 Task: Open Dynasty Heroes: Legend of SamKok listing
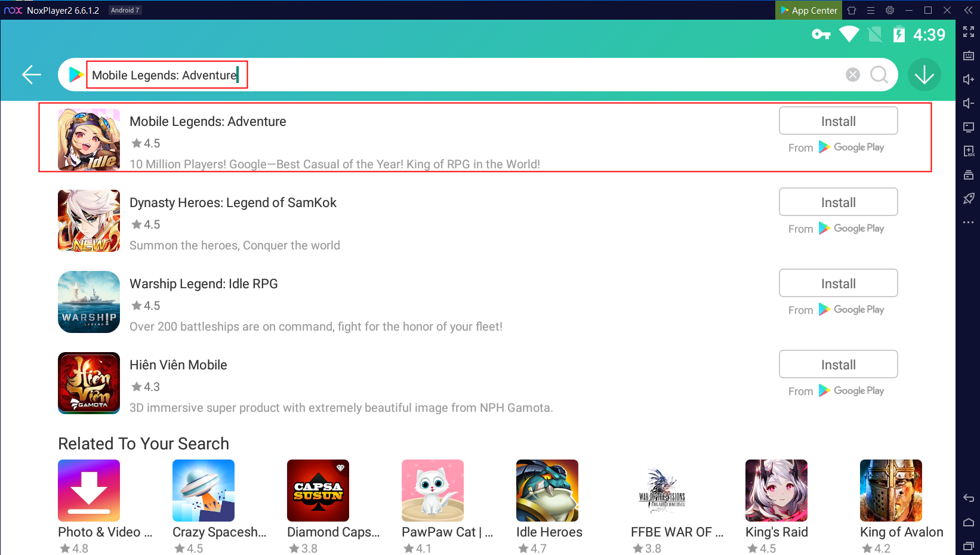click(233, 203)
